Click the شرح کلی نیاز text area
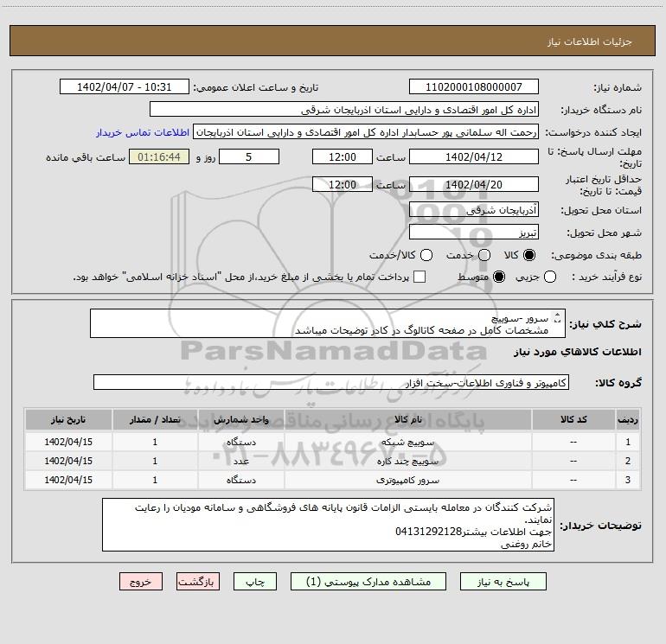The image size is (666, 644). 328,324
